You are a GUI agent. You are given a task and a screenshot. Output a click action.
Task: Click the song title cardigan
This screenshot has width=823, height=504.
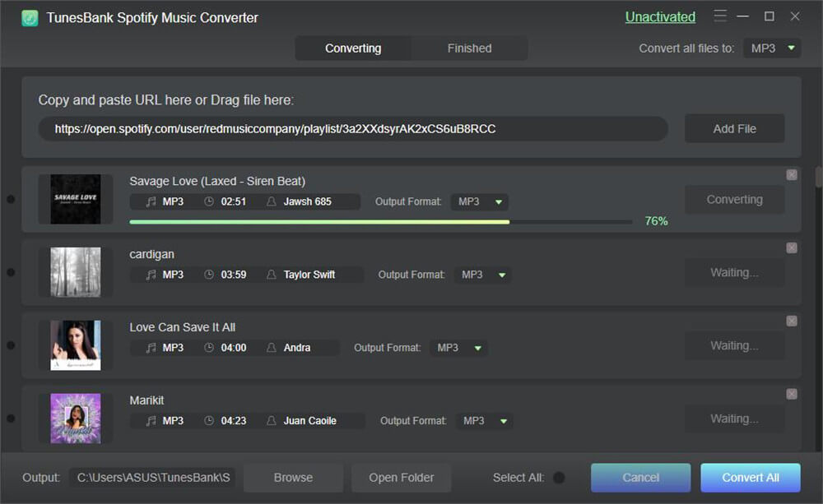click(151, 254)
